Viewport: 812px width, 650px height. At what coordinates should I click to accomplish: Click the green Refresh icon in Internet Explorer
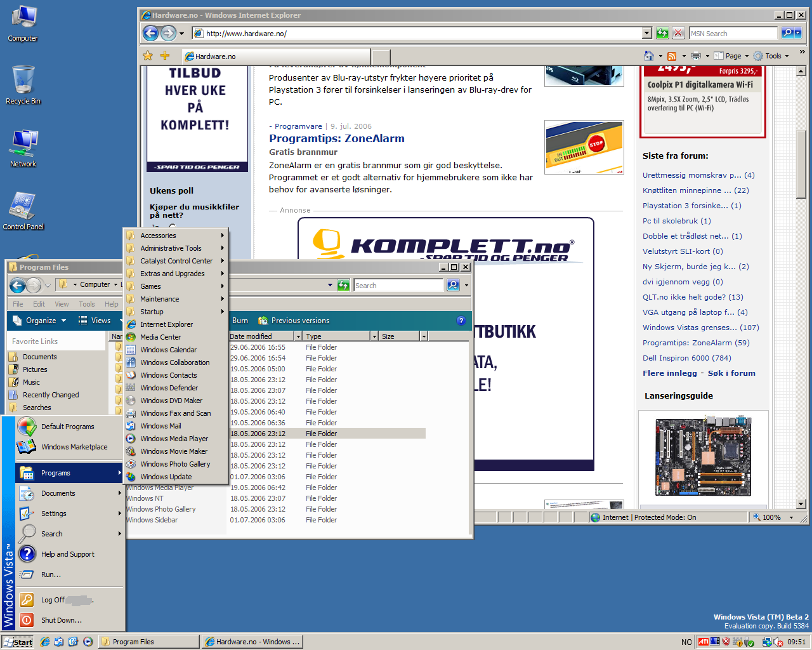[x=662, y=33]
